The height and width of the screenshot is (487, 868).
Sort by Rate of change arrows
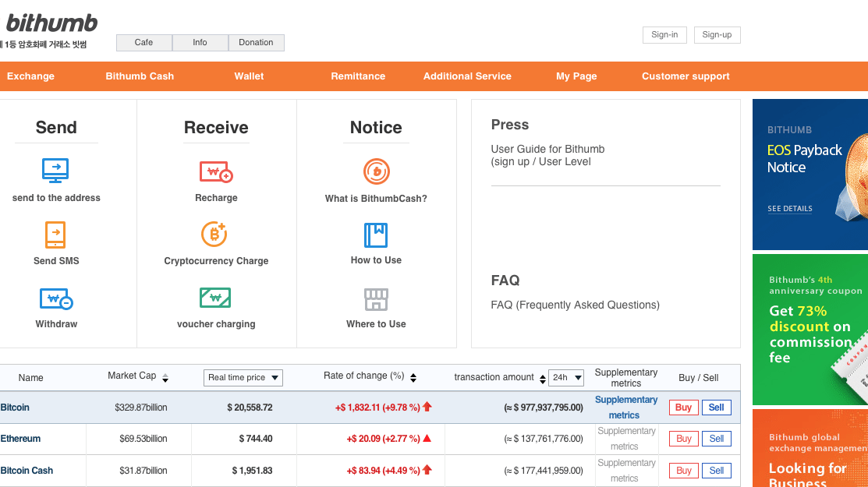[413, 378]
